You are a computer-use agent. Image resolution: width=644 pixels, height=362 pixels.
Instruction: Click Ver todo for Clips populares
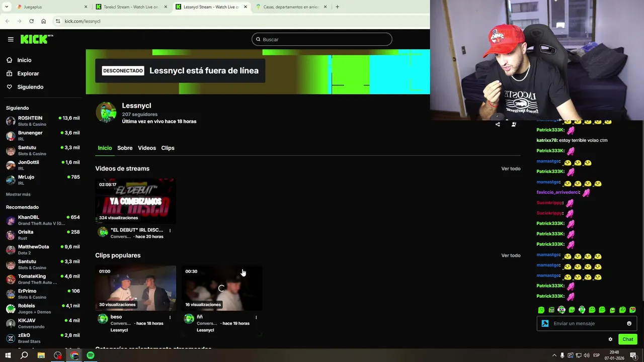(511, 255)
